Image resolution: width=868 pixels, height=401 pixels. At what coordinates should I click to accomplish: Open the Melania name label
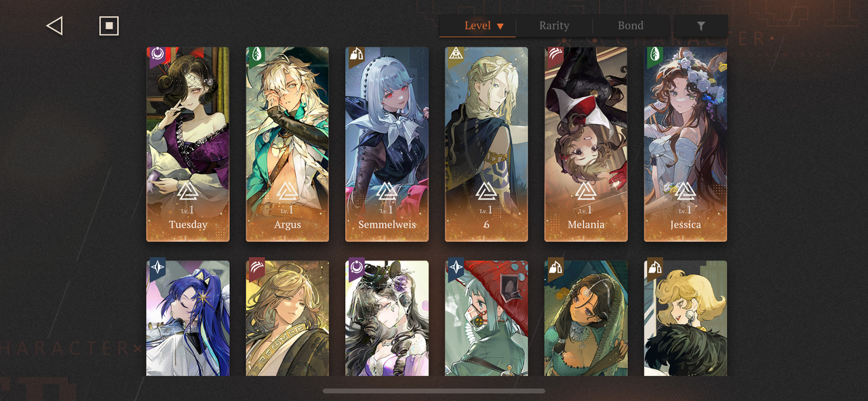586,225
